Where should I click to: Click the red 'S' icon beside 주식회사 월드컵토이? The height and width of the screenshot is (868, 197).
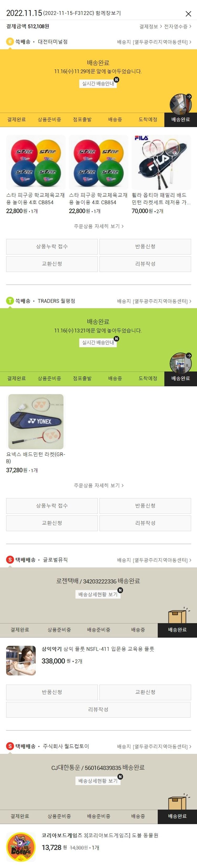point(10,746)
